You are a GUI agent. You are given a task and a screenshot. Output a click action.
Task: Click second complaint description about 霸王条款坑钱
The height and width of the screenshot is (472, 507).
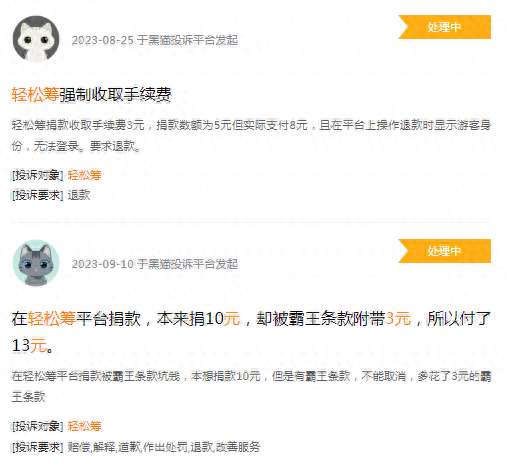251,386
